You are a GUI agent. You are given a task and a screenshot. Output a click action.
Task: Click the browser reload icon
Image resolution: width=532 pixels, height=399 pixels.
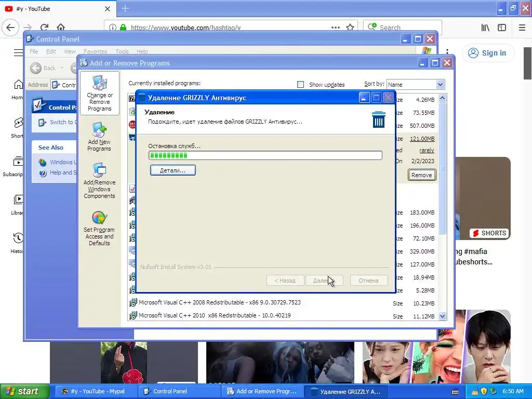[x=44, y=28]
